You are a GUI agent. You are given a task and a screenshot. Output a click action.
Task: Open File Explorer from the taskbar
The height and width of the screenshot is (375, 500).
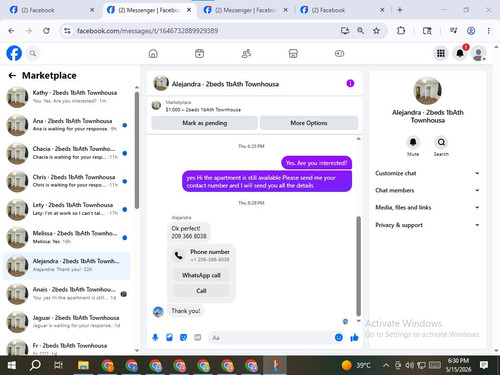[83, 365]
